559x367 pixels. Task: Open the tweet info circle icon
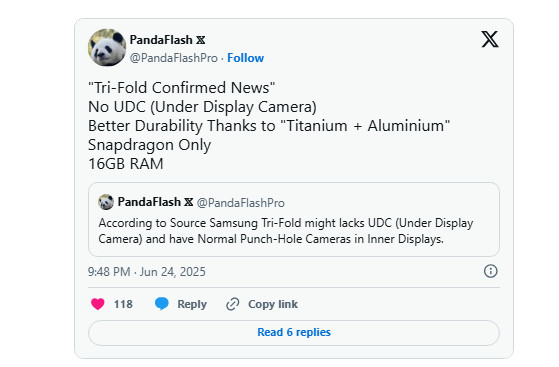pyautogui.click(x=491, y=271)
